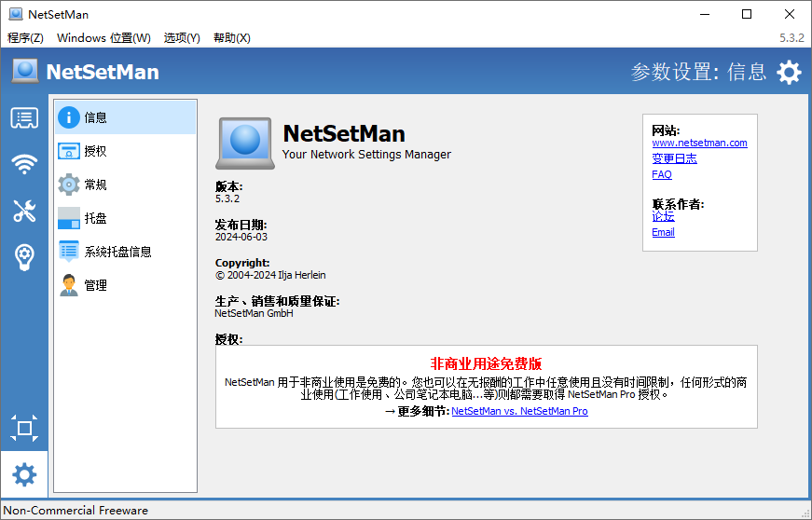
Task: Open the WiFi management sidebar icon
Action: (24, 165)
